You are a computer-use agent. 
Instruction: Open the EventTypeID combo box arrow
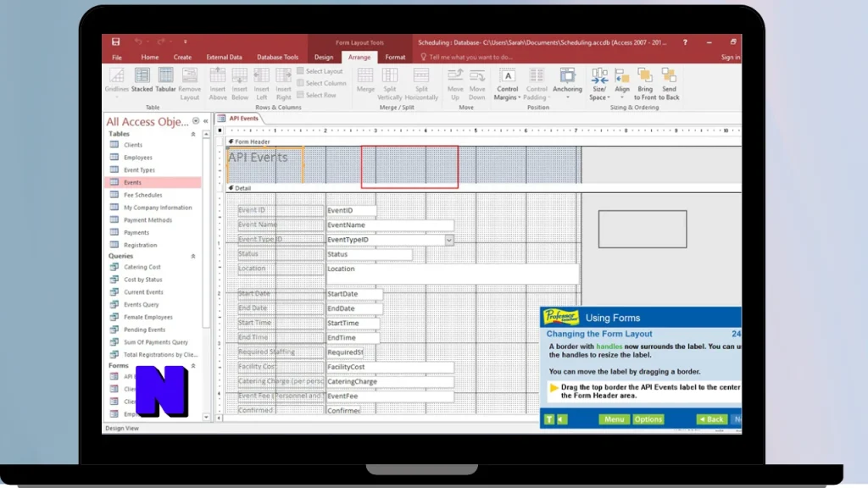(449, 240)
